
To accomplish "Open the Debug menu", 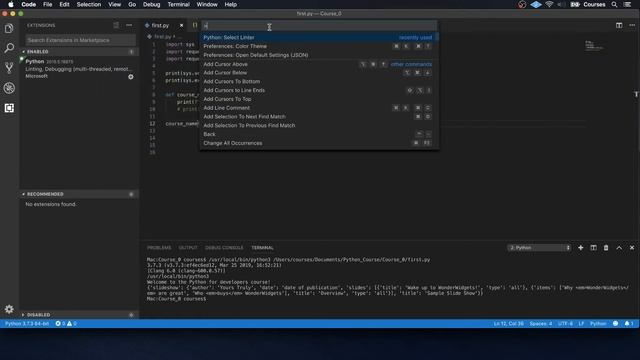I will pyautogui.click(x=151, y=4).
